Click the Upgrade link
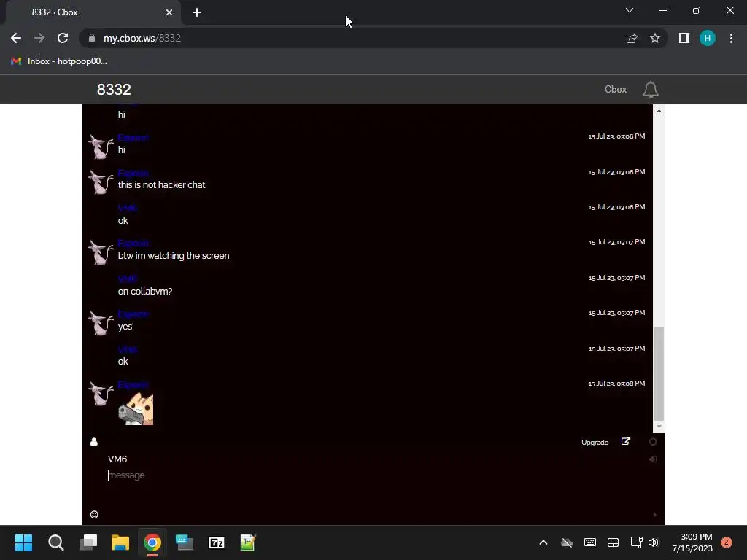Viewport: 747px width, 560px height. [x=595, y=443]
